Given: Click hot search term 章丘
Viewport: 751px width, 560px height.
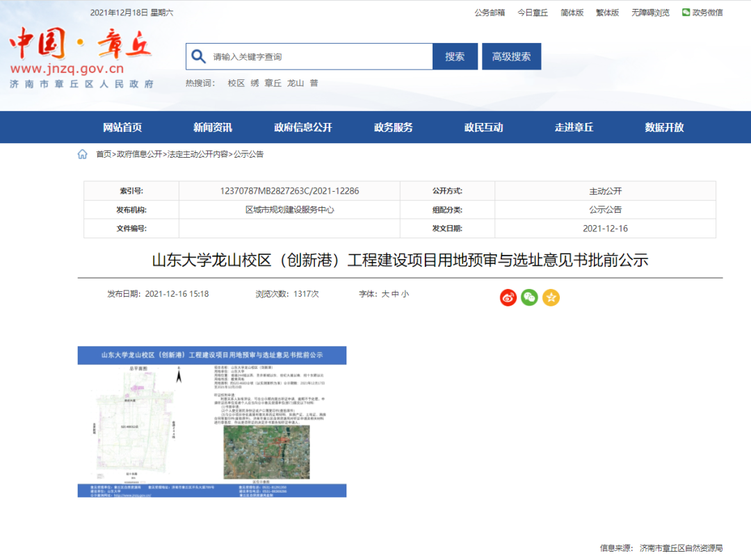Looking at the screenshot, I should click(273, 83).
